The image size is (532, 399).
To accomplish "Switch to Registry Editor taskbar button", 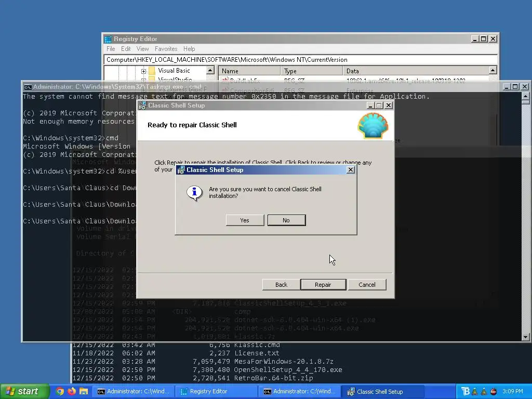I will point(217,392).
